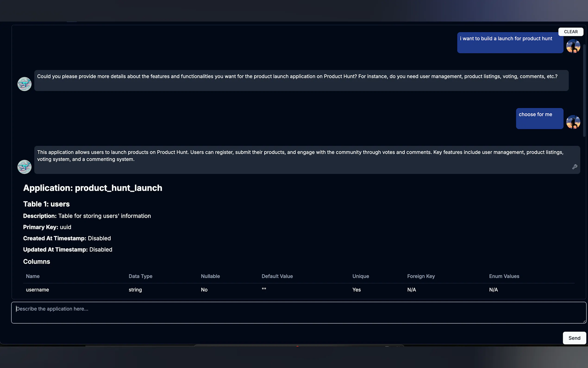
Task: Click the Data Type column header
Action: (141, 276)
